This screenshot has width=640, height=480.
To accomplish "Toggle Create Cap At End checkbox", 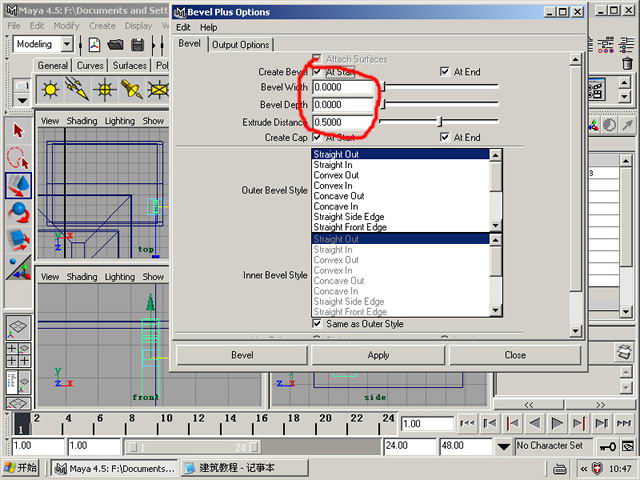I will (444, 137).
